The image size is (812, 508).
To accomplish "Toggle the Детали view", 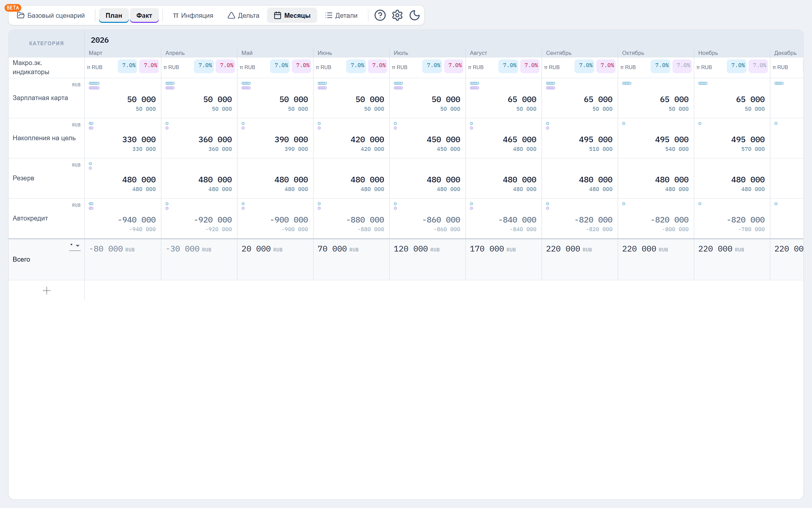I will (x=341, y=15).
